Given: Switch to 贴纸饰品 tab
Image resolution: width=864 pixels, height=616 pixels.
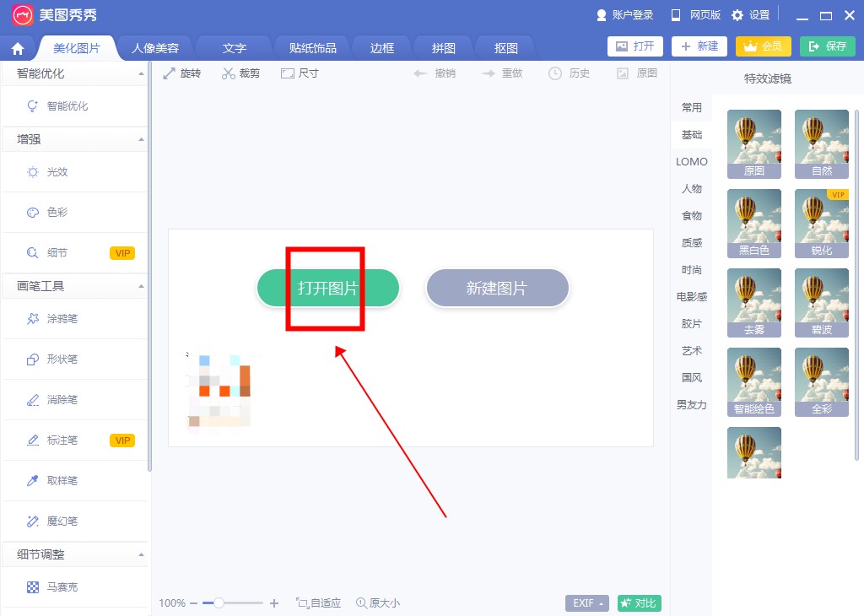Looking at the screenshot, I should pos(312,48).
